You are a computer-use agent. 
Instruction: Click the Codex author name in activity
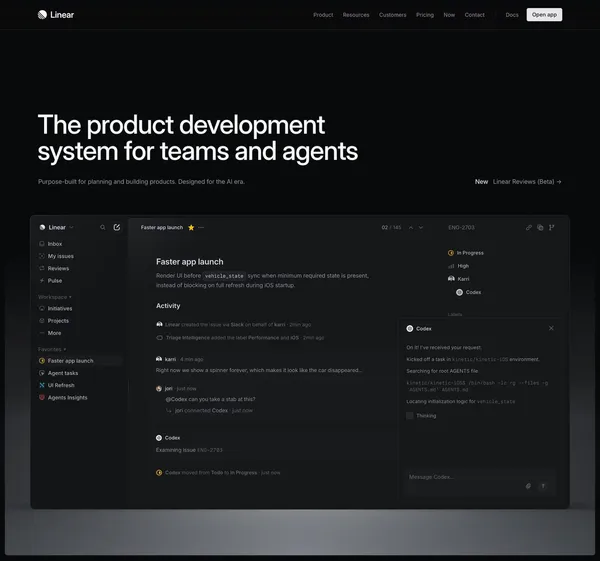click(x=172, y=438)
